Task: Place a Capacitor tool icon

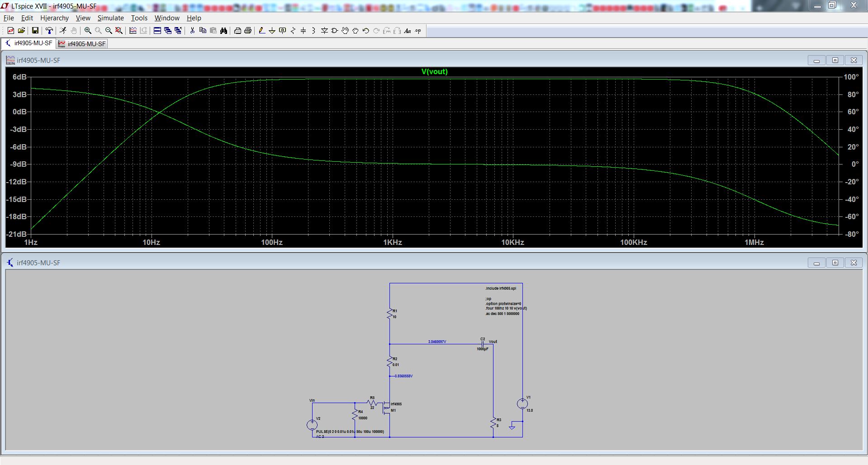Action: click(304, 31)
